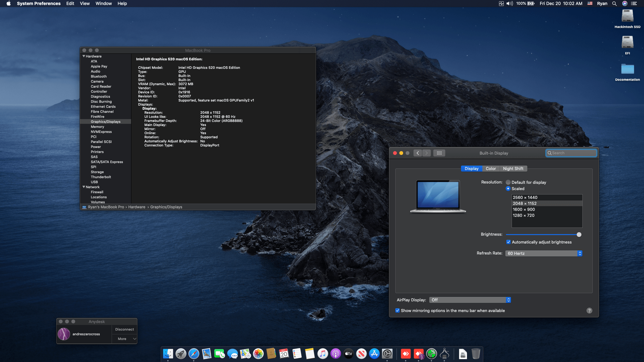Screen dimensions: 644x362
Task: Open the Refresh Rate dropdown
Action: 544,253
